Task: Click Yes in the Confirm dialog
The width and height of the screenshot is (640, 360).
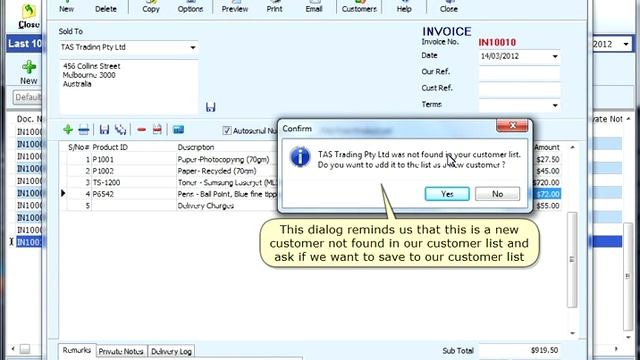Action: (x=447, y=194)
